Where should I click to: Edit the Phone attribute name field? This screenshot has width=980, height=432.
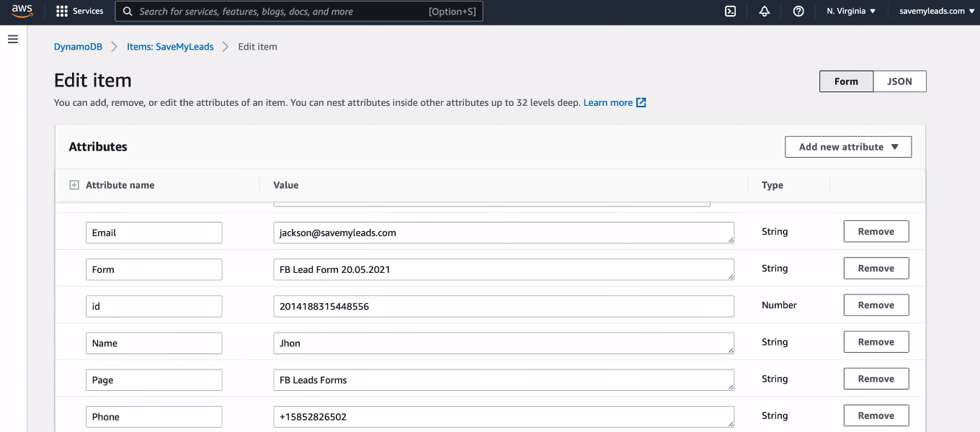[154, 416]
